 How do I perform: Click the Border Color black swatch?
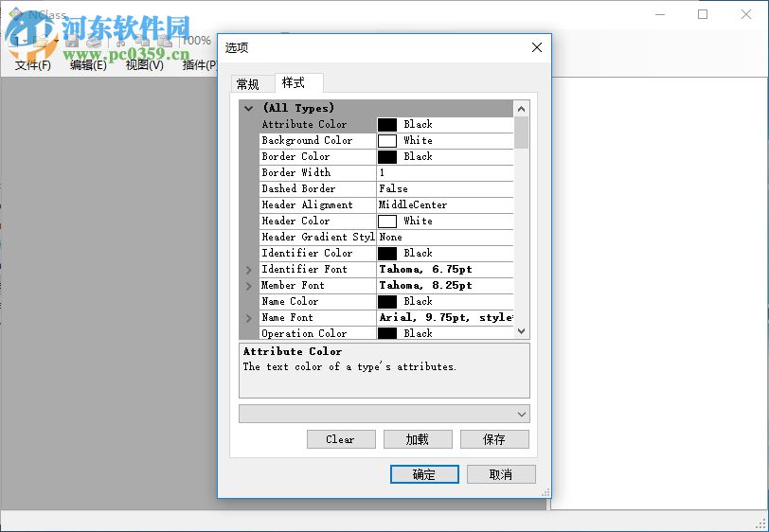[x=387, y=157]
